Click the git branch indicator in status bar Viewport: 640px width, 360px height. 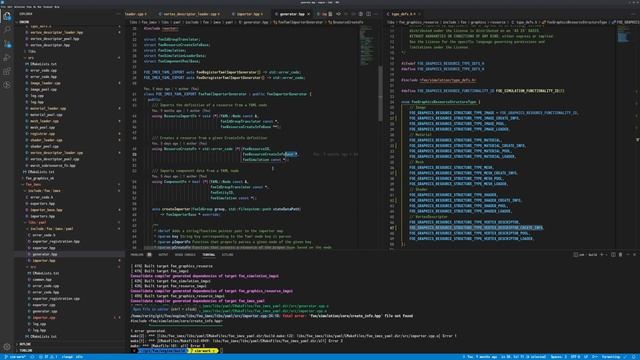click(x=15, y=357)
